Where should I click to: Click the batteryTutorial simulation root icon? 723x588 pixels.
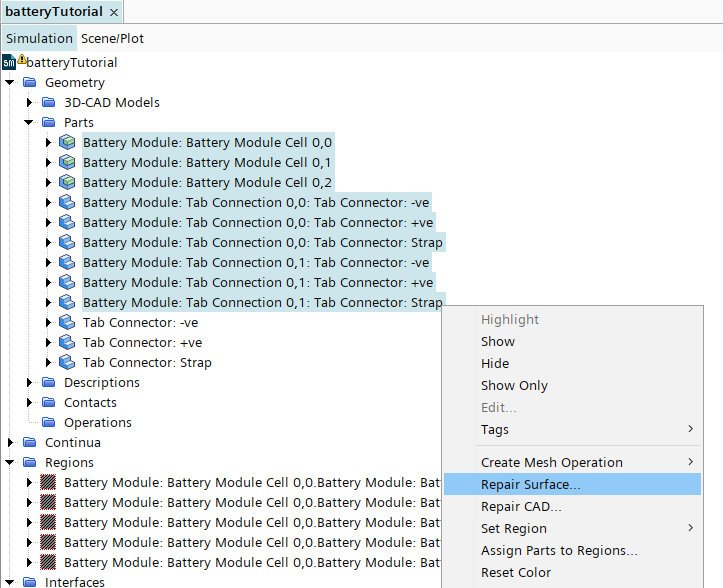pos(9,62)
